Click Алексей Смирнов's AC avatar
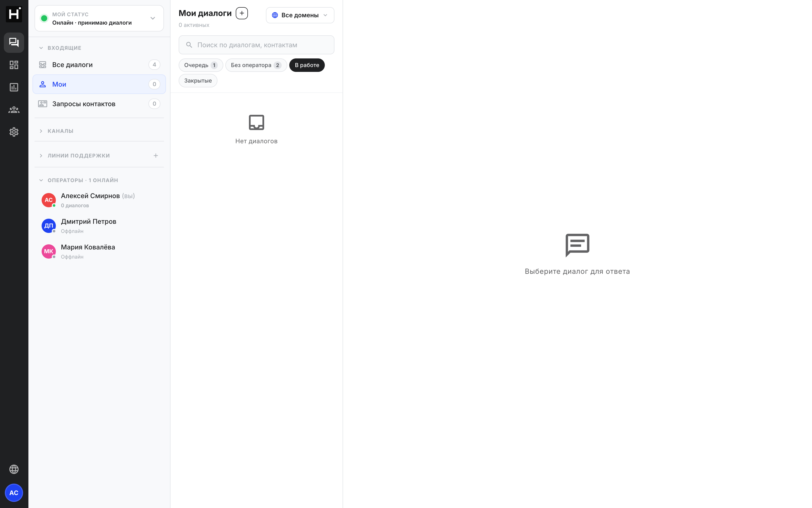The image size is (812, 508). pyautogui.click(x=49, y=200)
